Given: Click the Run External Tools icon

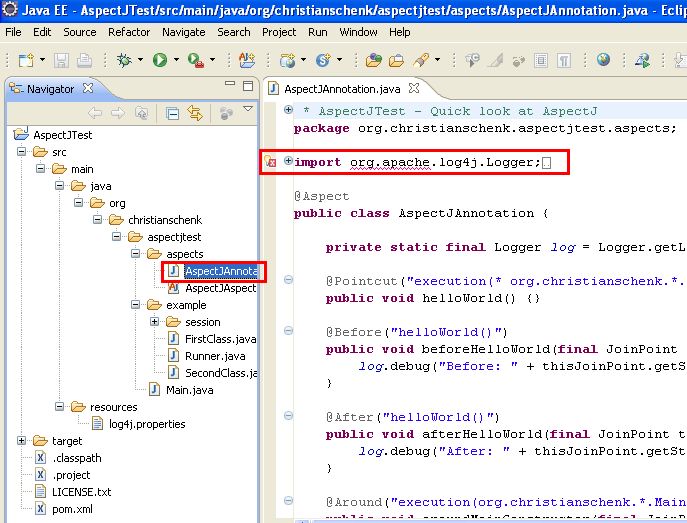Looking at the screenshot, I should click(x=195, y=60).
